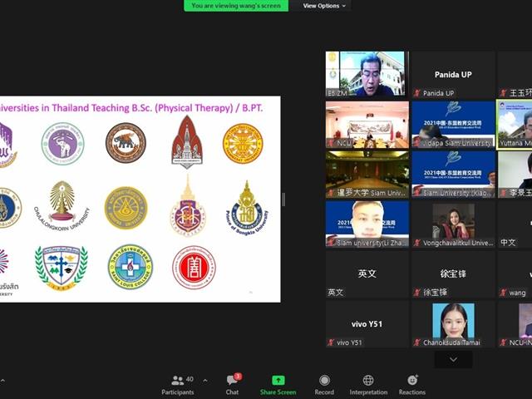The image size is (532, 399).
Task: Click the purple elephant university seal
Action: [63, 144]
